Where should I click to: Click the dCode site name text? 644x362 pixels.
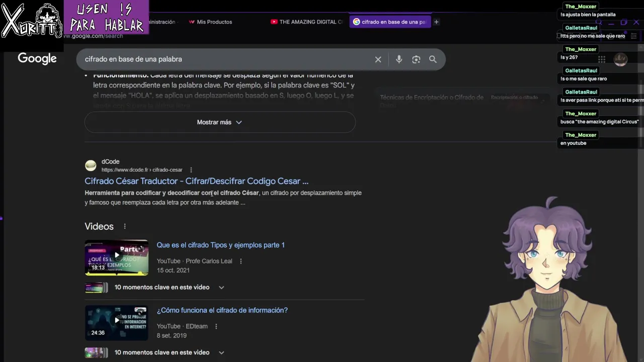(110, 161)
